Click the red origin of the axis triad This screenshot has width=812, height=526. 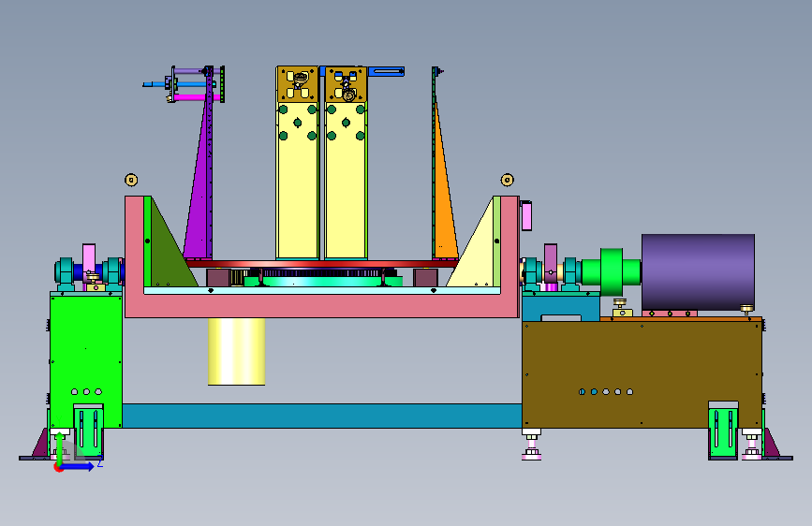click(x=58, y=468)
